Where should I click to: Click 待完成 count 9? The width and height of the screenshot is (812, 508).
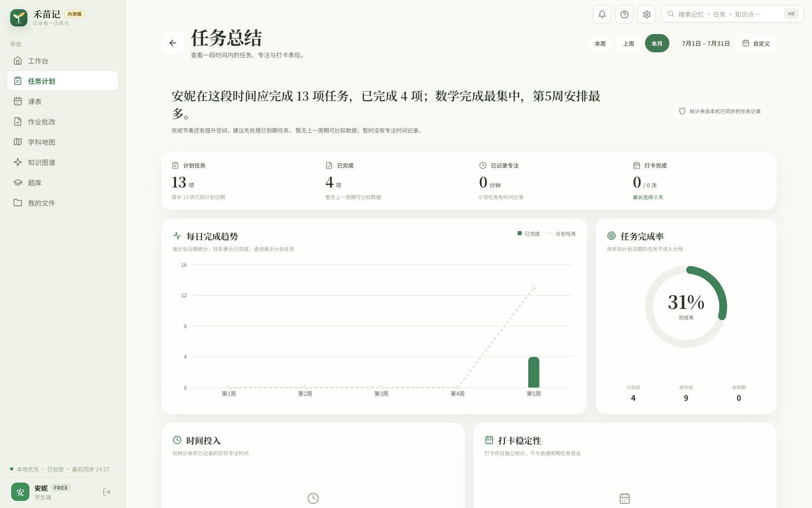tap(686, 398)
